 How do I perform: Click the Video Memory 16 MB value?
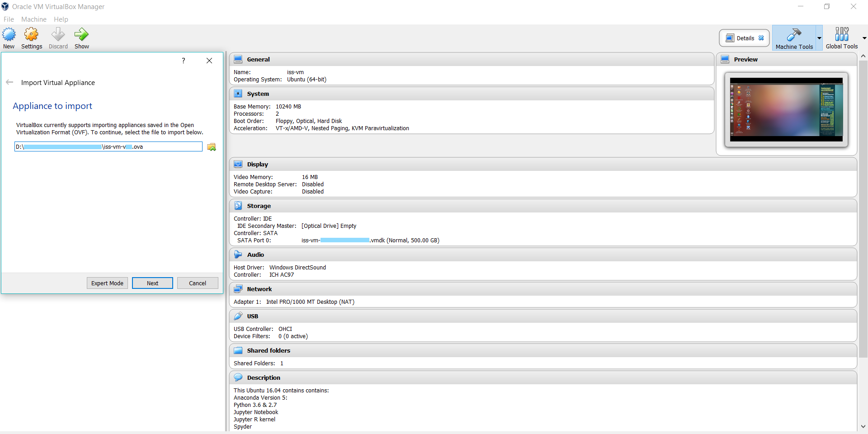coord(310,177)
